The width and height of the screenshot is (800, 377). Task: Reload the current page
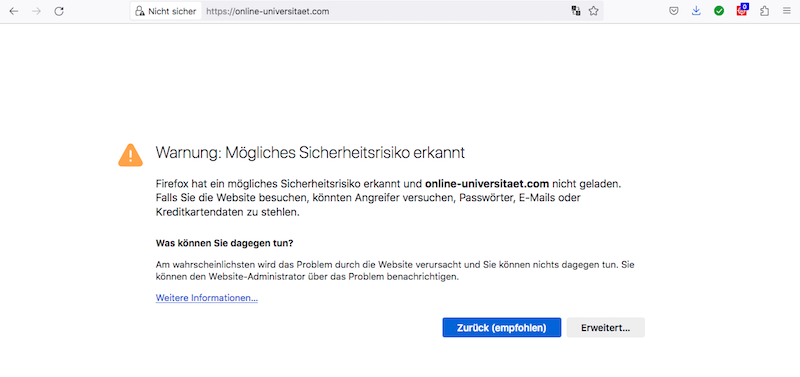pos(59,11)
